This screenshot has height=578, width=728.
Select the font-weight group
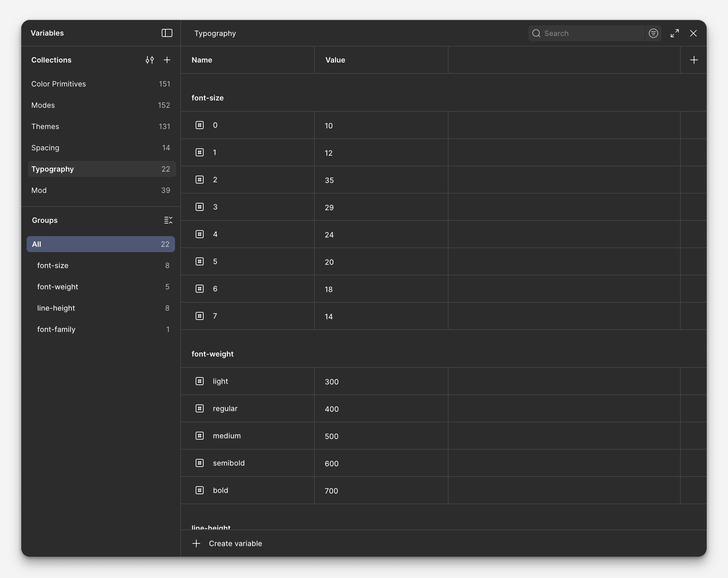pos(58,287)
